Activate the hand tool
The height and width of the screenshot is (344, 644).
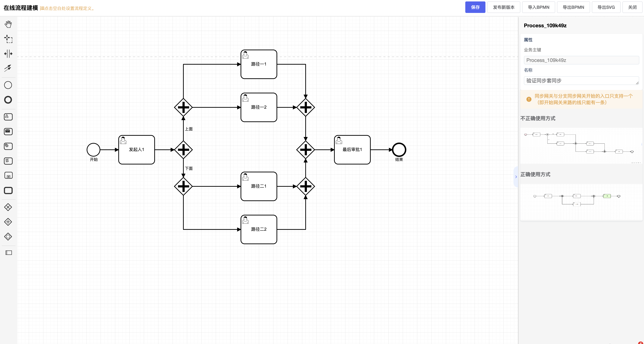pos(8,24)
